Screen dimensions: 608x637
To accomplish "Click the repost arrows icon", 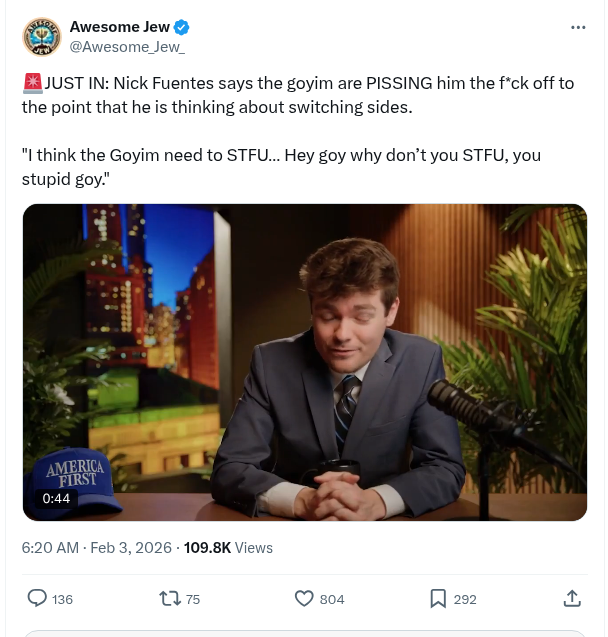I will 170,598.
